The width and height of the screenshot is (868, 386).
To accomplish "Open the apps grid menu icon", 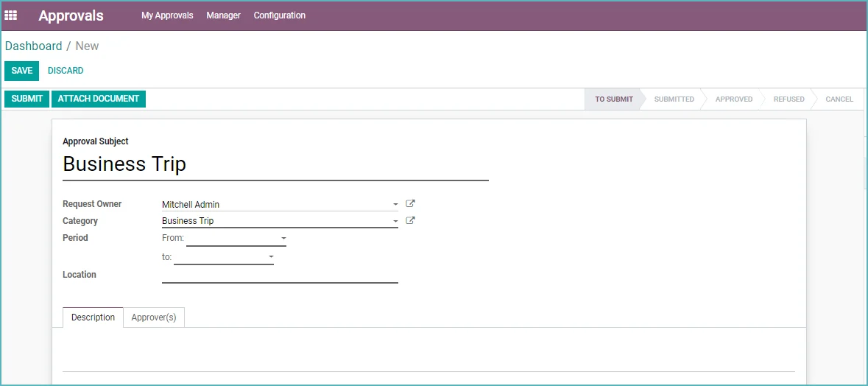I will (x=10, y=15).
